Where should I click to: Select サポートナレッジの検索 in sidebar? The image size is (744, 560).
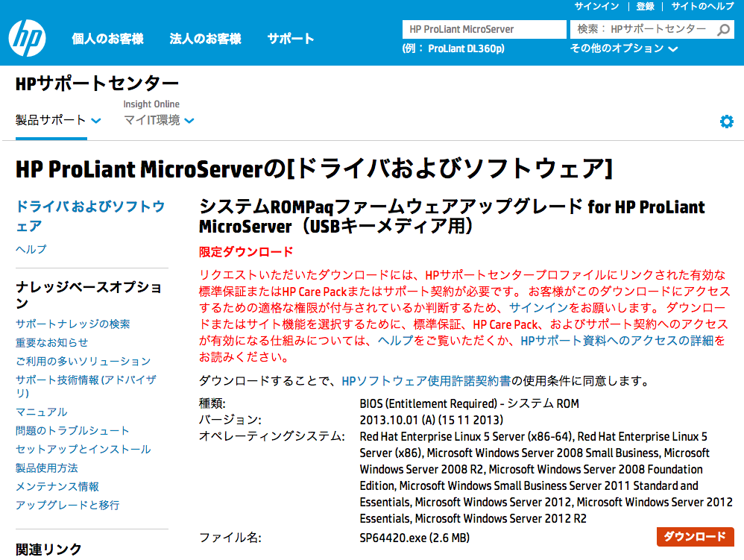(x=72, y=324)
